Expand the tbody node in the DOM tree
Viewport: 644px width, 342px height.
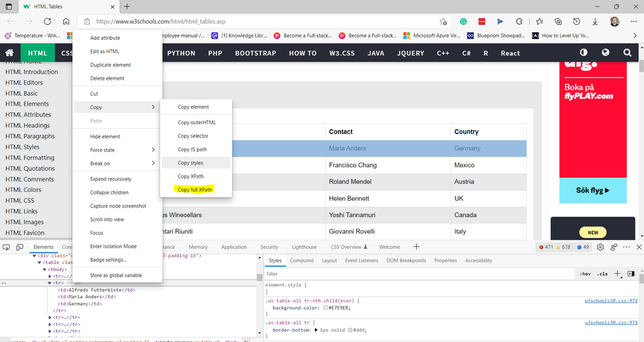pyautogui.click(x=45, y=270)
